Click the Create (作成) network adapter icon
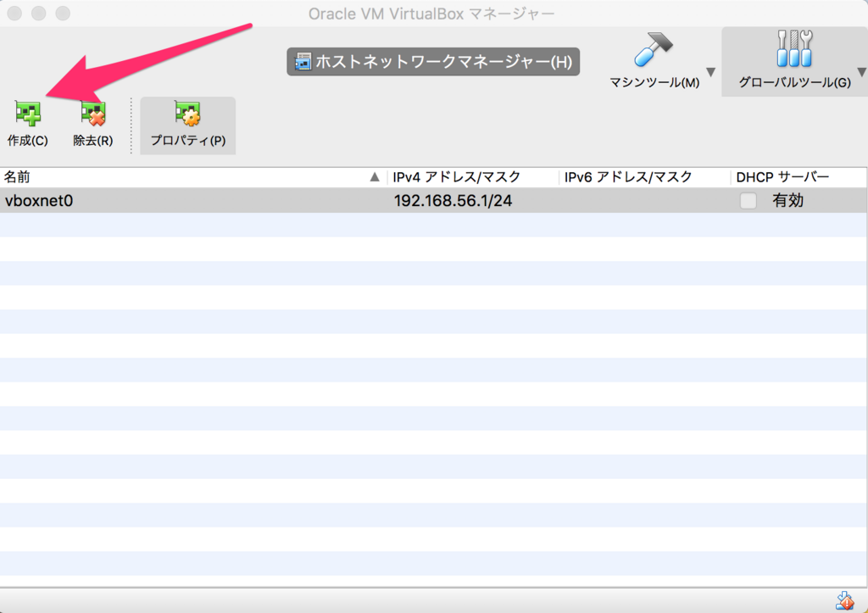This screenshot has width=868, height=613. [28, 114]
